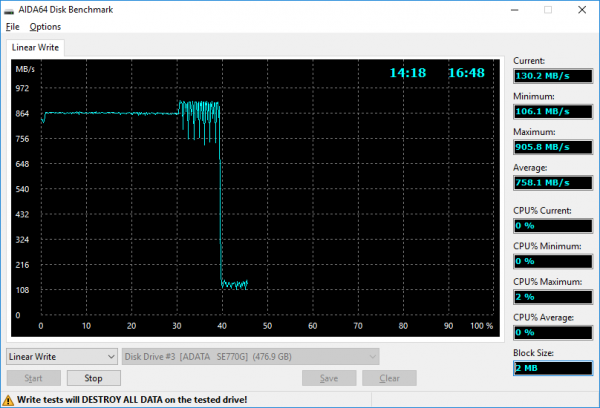
Task: Click the Maximum 905.8 MB/s value
Action: tap(553, 147)
